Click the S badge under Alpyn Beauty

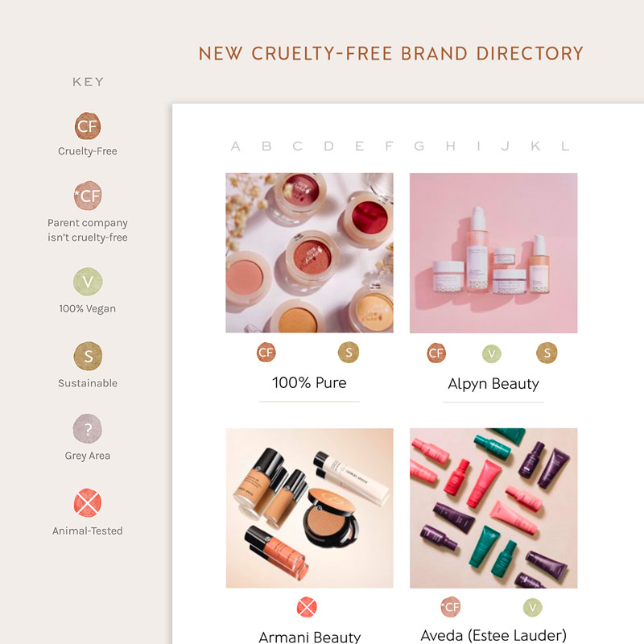point(547,353)
